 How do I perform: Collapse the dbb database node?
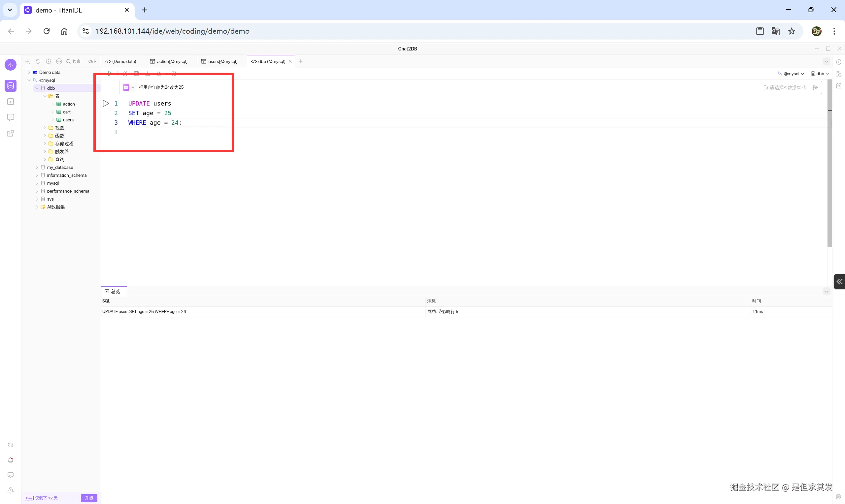pos(37,88)
